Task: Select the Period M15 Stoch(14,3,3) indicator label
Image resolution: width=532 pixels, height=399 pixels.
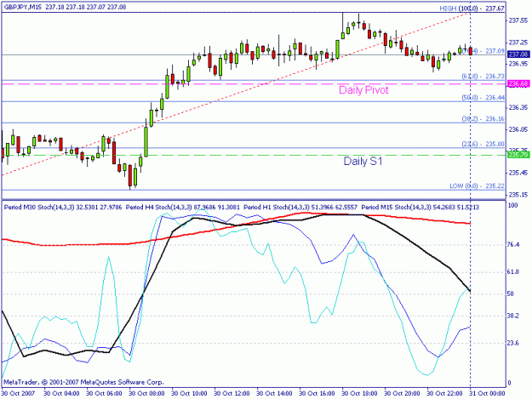Action: pos(420,207)
